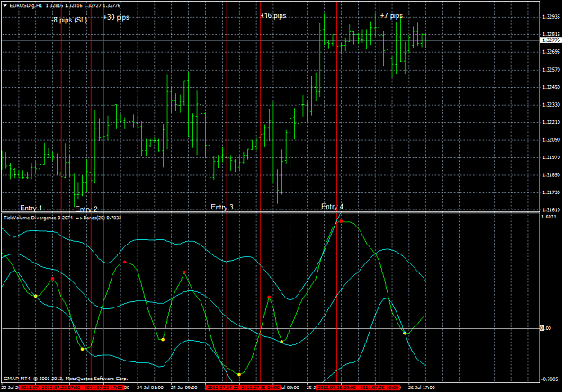The width and height of the screenshot is (562, 392).
Task: Click the "Entry 1" text label
Action: [31, 208]
